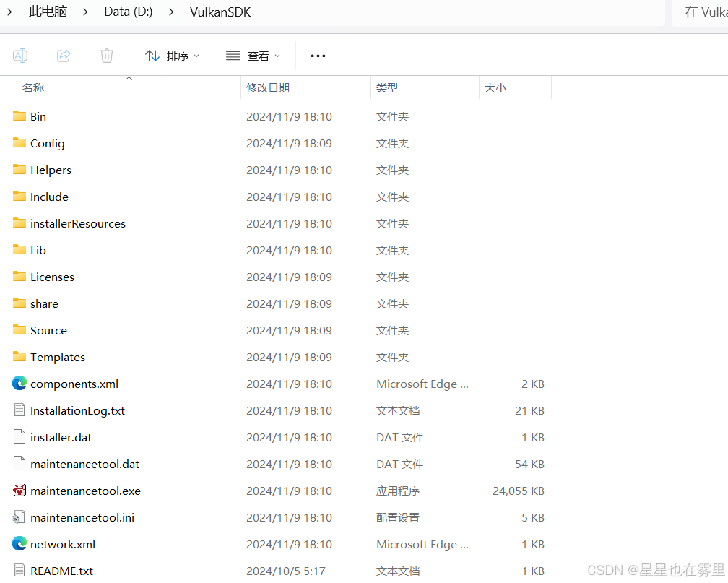
Task: Click the Share toolbar icon
Action: tap(64, 56)
